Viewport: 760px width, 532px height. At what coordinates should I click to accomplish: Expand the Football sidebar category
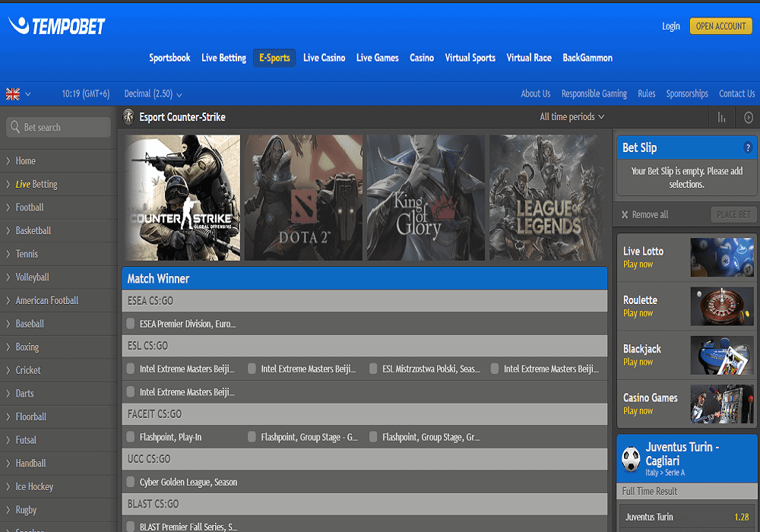59,207
